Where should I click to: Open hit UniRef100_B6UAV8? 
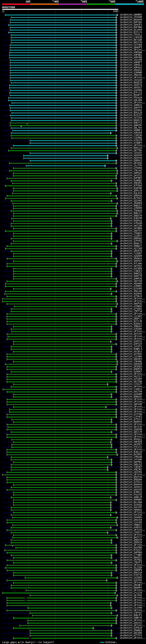pos(131,20)
